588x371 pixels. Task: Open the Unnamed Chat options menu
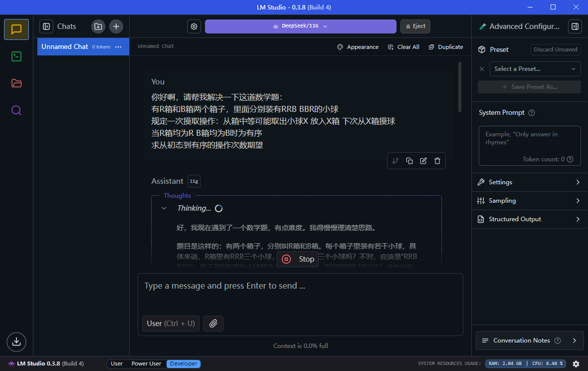119,47
